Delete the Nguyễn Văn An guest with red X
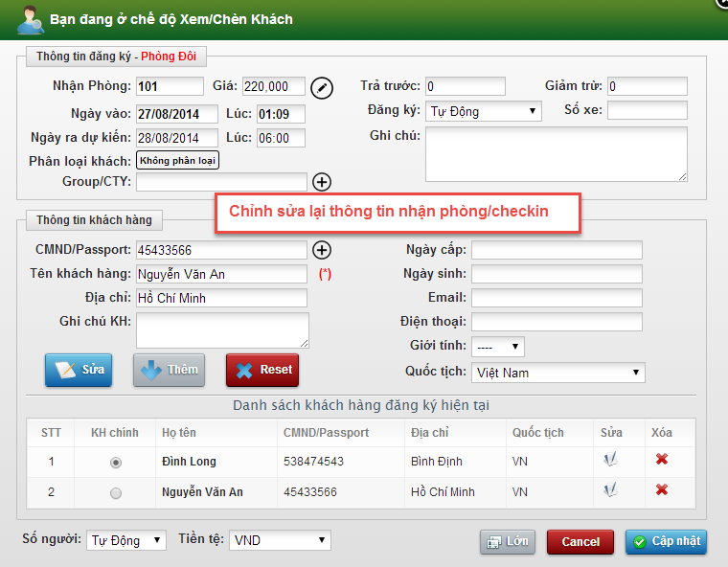728x567 pixels. 661,491
